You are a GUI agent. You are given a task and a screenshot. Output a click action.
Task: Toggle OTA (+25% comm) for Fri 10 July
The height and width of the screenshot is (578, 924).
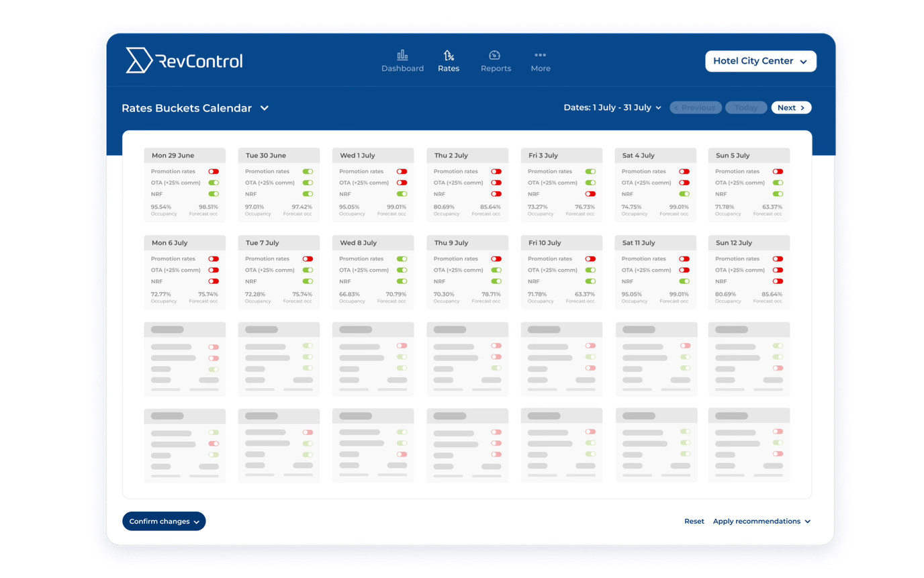(590, 270)
